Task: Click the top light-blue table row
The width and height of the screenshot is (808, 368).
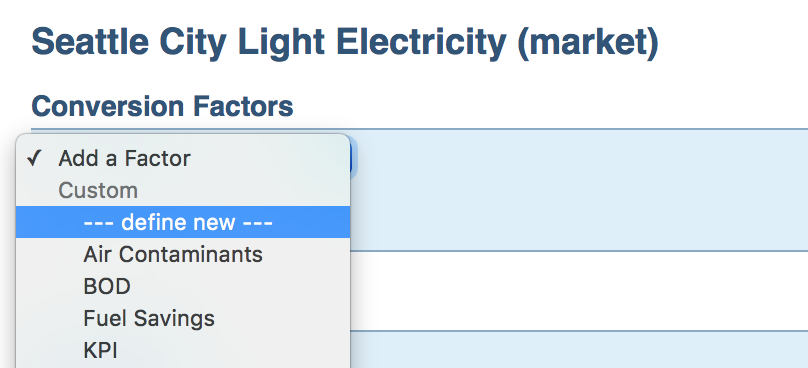Action: pos(579,190)
